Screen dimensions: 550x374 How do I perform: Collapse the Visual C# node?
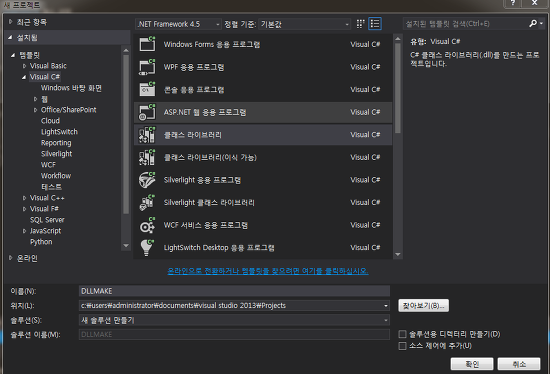[x=24, y=77]
